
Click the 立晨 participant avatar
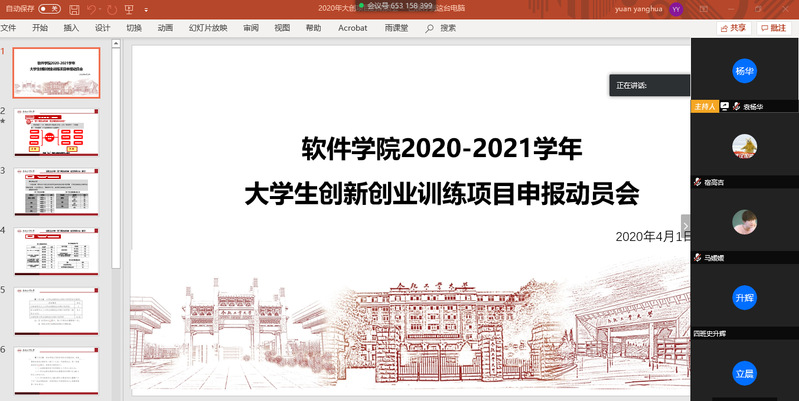pyautogui.click(x=744, y=371)
